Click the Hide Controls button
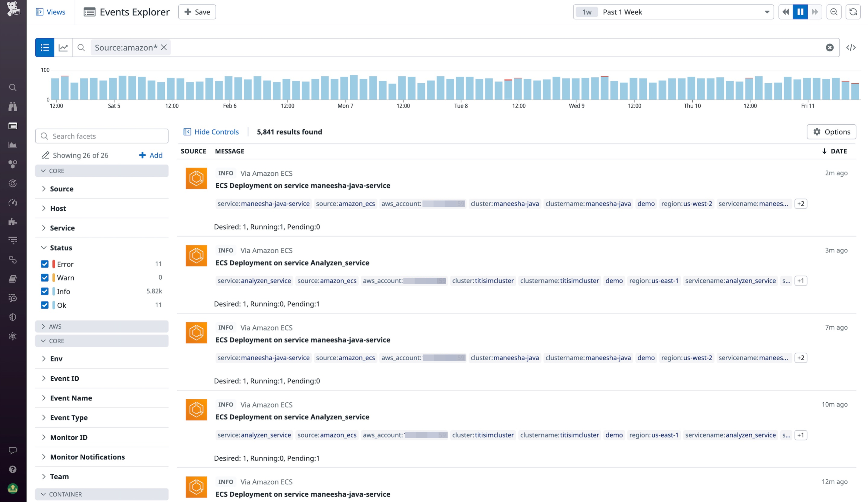Screen dimensions: 868x502 pyautogui.click(x=211, y=132)
